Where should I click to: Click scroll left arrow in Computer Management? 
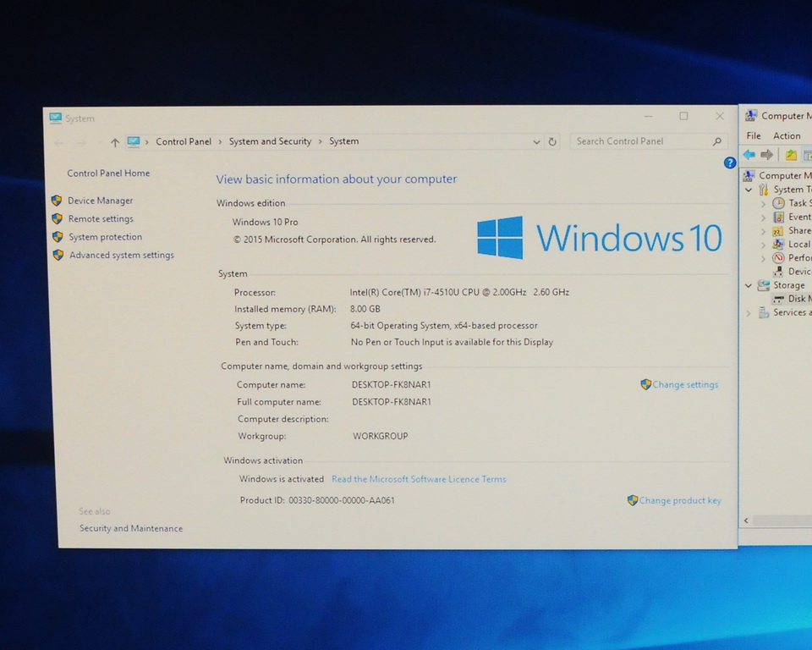point(746,521)
